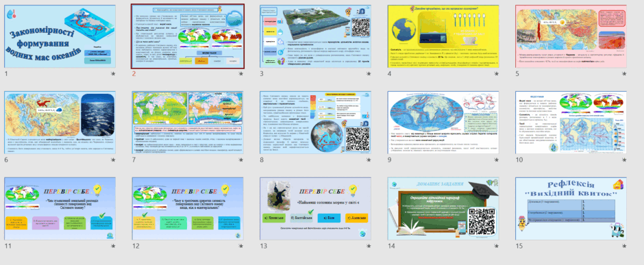Click the transition star icon under slide 13
This screenshot has width=644, height=265.
coord(369,246)
